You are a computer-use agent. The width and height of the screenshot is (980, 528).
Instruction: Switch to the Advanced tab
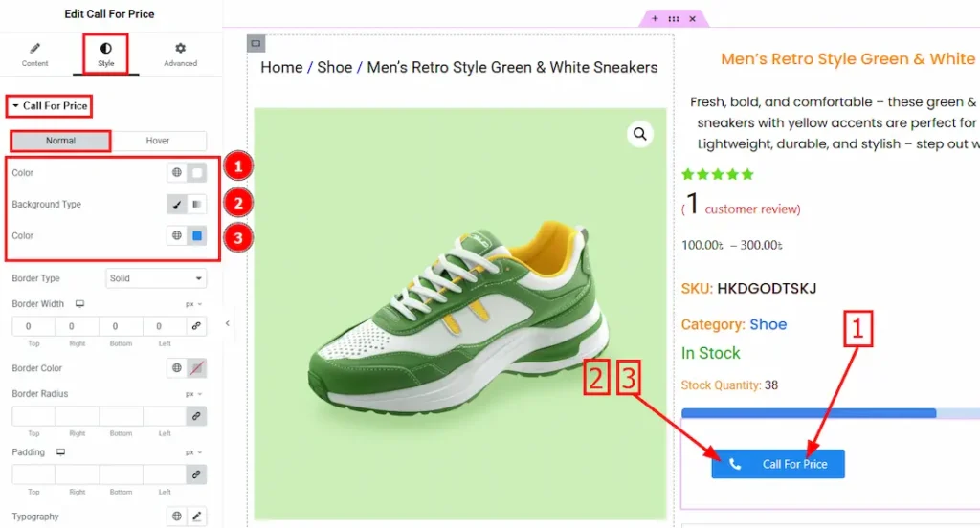pyautogui.click(x=180, y=55)
